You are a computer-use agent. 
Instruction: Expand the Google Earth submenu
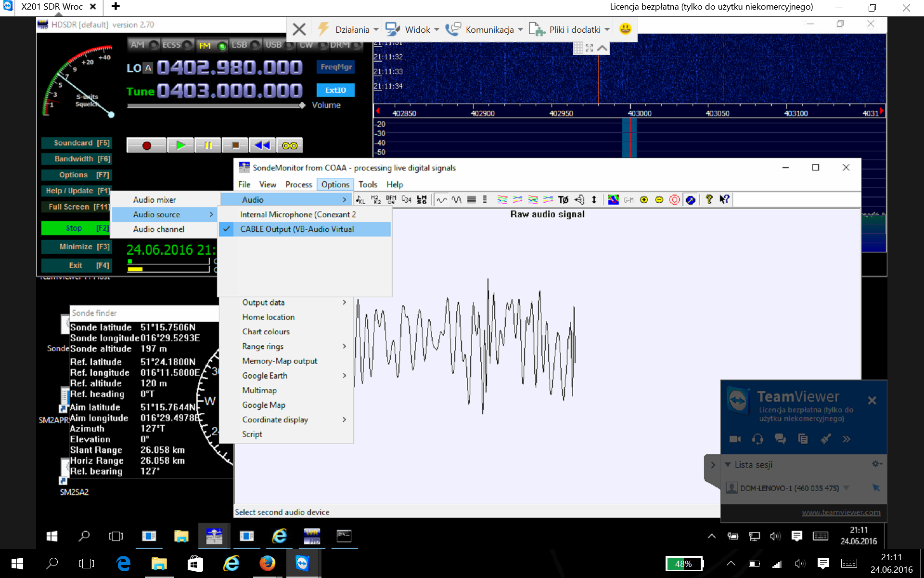[x=287, y=376]
